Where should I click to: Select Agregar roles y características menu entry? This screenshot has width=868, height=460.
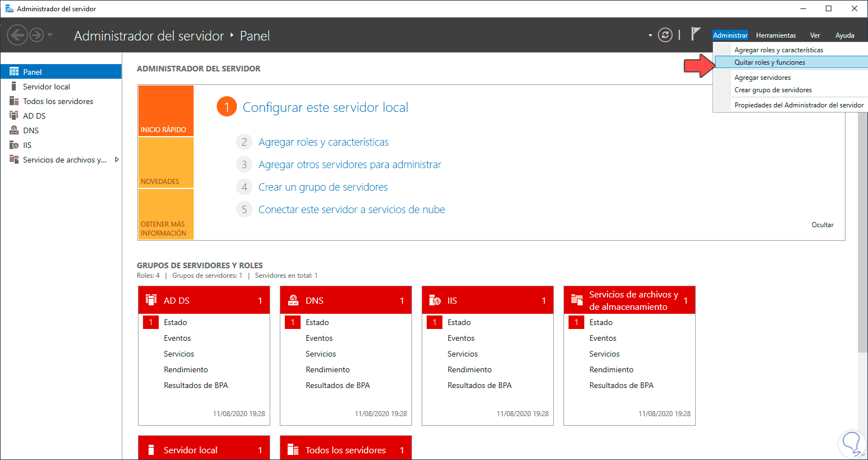coord(791,50)
